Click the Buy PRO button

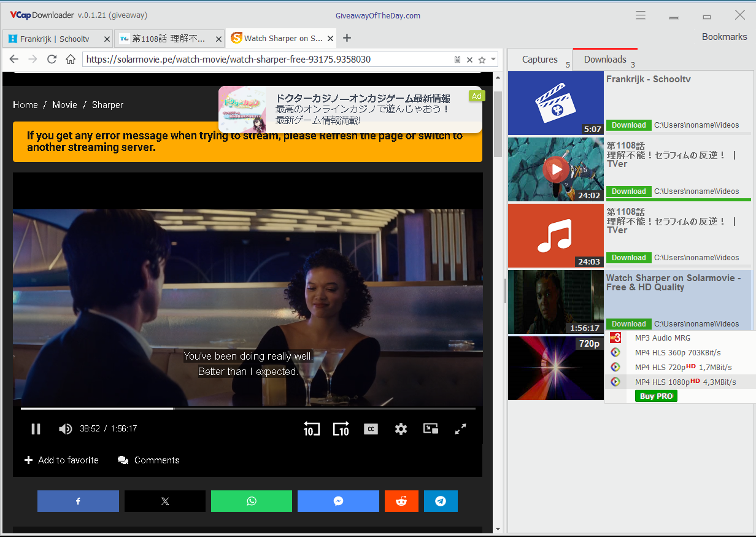coord(656,396)
